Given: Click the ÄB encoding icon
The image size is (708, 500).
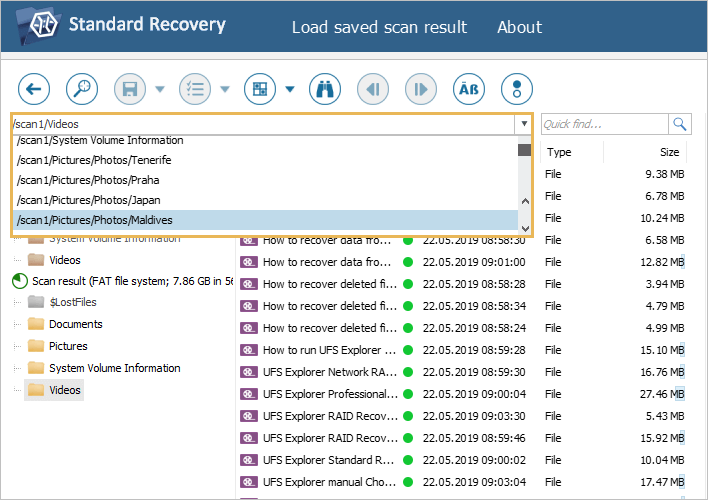Looking at the screenshot, I should tap(469, 89).
